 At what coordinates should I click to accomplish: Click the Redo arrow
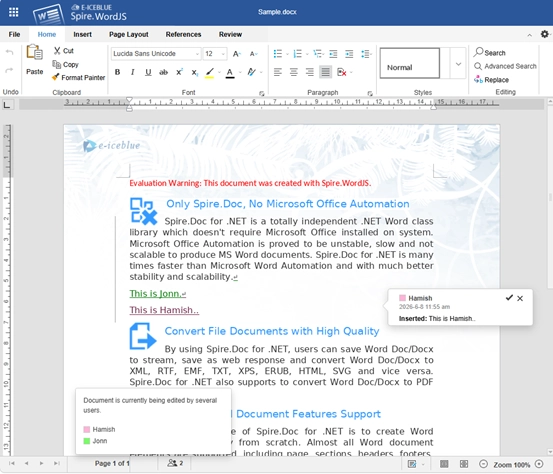click(x=10, y=70)
